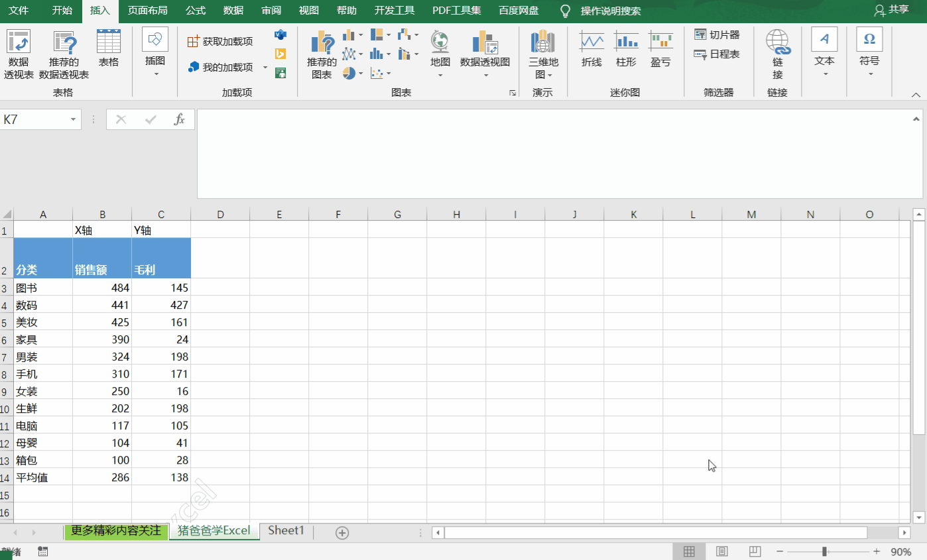Viewport: 927px width, 560px height.
Task: Click the vertical scrollbar thumb
Action: point(918,328)
